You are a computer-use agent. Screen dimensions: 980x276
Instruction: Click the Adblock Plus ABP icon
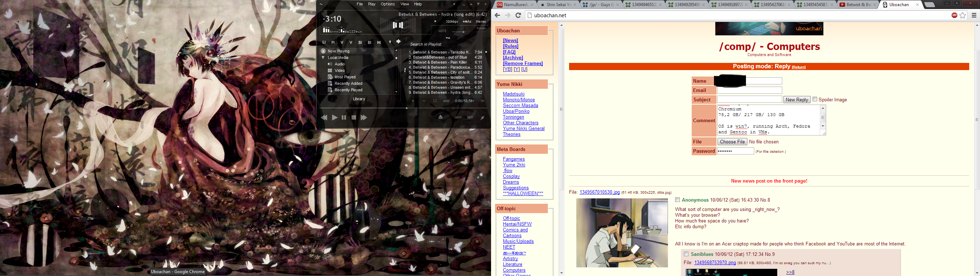tap(954, 15)
